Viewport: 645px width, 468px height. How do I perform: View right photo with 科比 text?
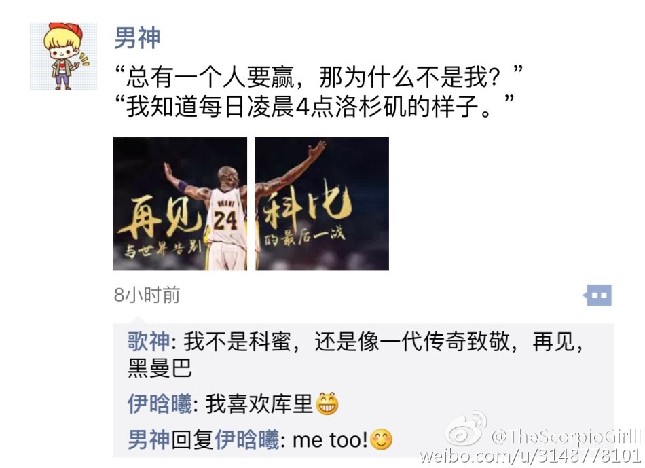[322, 204]
